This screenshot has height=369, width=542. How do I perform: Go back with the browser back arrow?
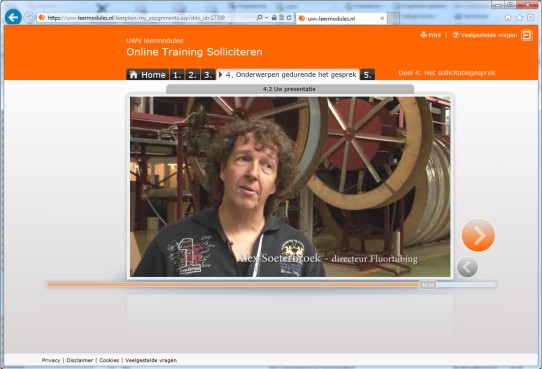[x=13, y=17]
